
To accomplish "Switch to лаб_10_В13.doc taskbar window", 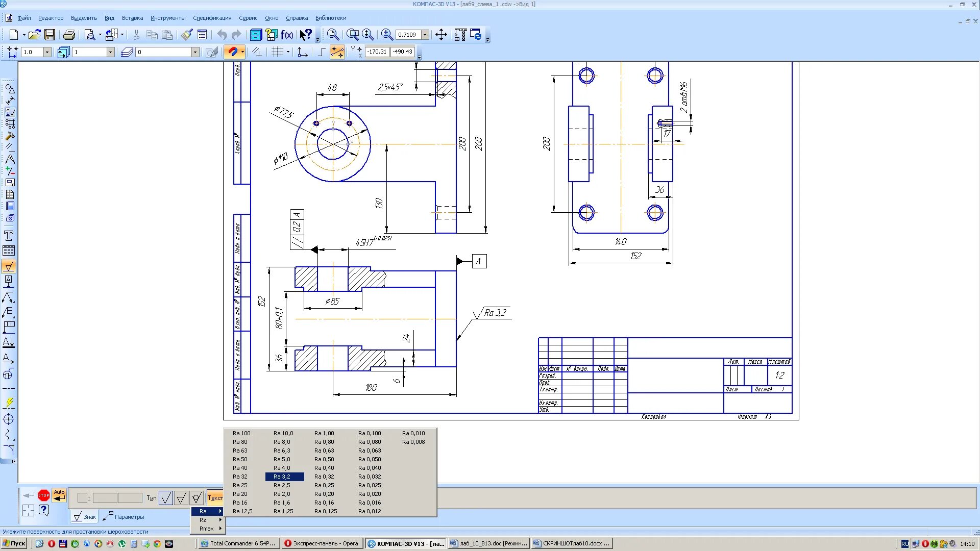I will 488,543.
